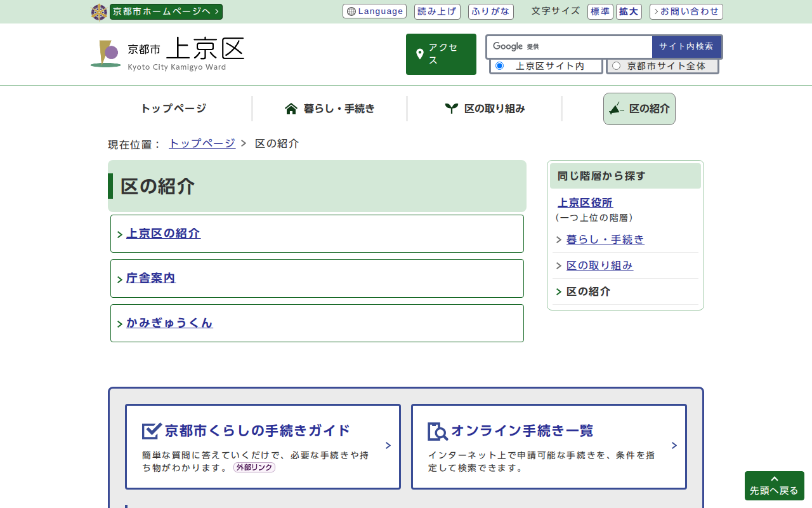Click the arrow before sidebar 暮らし・手続き
Image resolution: width=812 pixels, height=508 pixels.
point(559,240)
